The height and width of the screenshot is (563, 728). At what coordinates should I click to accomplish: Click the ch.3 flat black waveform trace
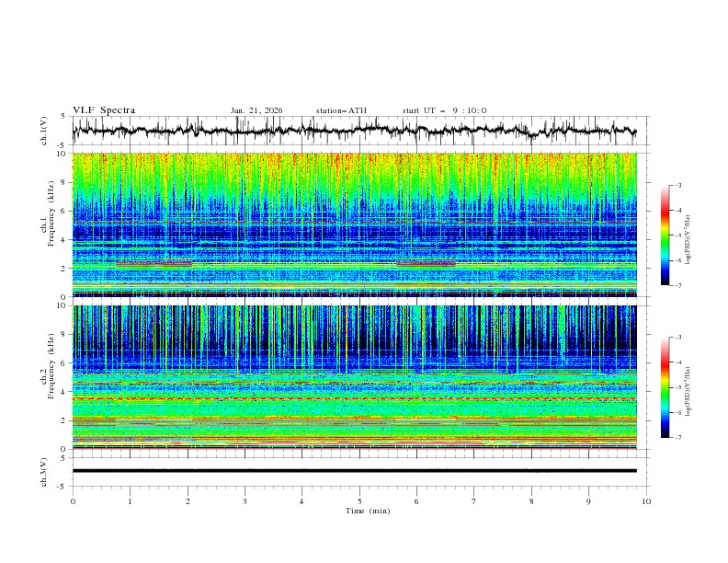(x=355, y=471)
